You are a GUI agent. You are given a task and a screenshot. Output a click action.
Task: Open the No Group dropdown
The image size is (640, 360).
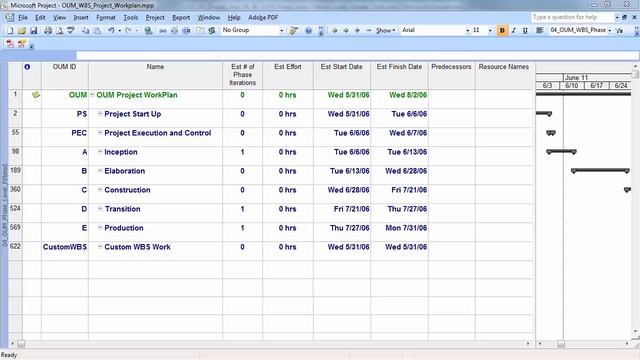coord(281,31)
